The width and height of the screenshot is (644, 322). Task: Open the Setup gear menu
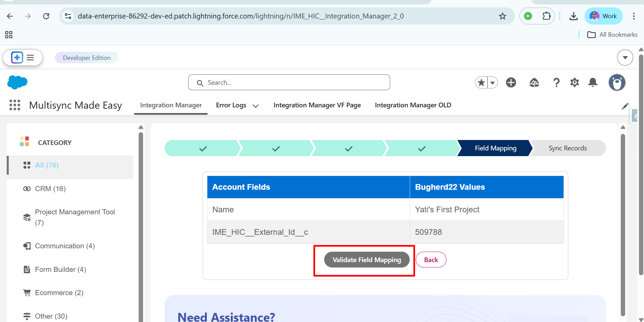coord(575,82)
